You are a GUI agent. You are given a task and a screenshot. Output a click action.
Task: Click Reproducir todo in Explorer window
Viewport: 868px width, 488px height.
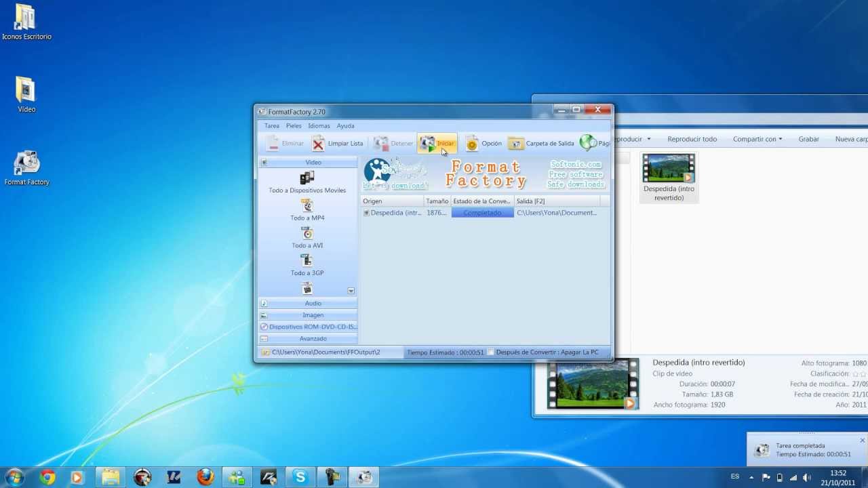click(x=692, y=139)
